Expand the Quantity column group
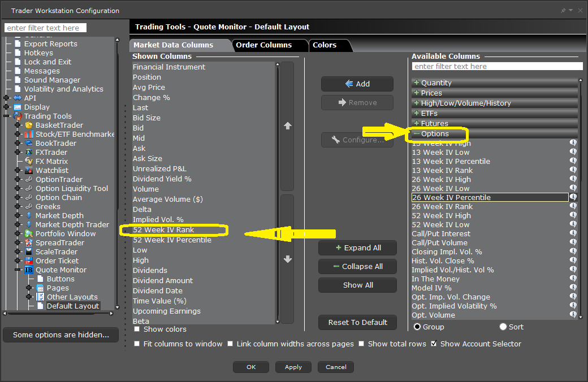 point(416,83)
